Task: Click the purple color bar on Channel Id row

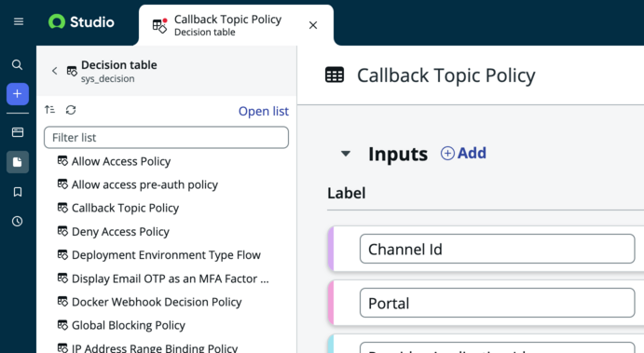Action: (x=331, y=249)
